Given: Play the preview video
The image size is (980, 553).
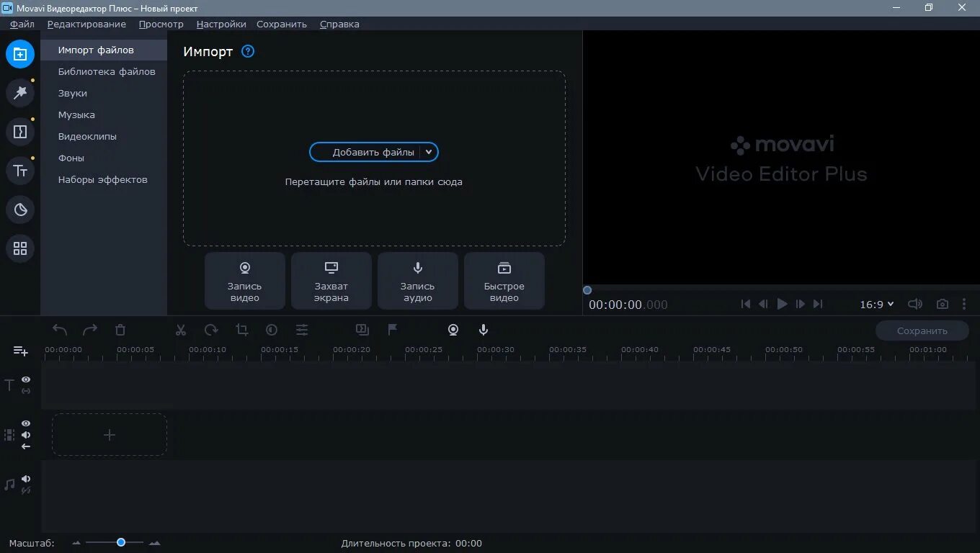Looking at the screenshot, I should point(782,304).
